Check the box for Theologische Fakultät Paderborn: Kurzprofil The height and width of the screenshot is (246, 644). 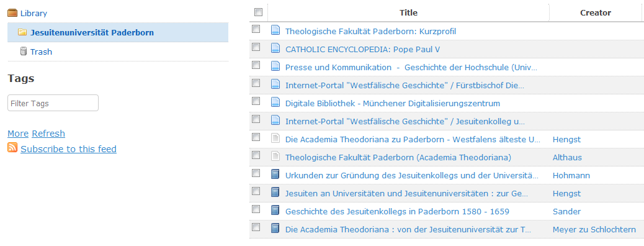point(256,29)
